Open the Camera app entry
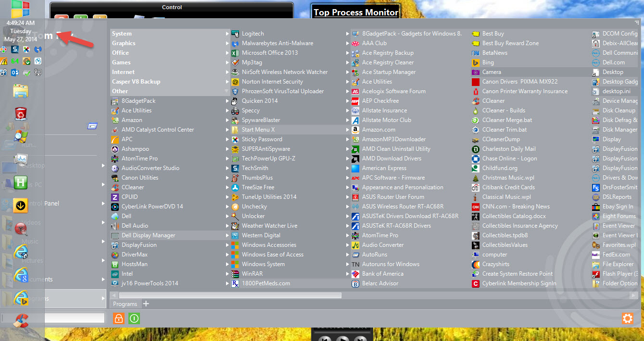644x341 pixels. pos(491,72)
